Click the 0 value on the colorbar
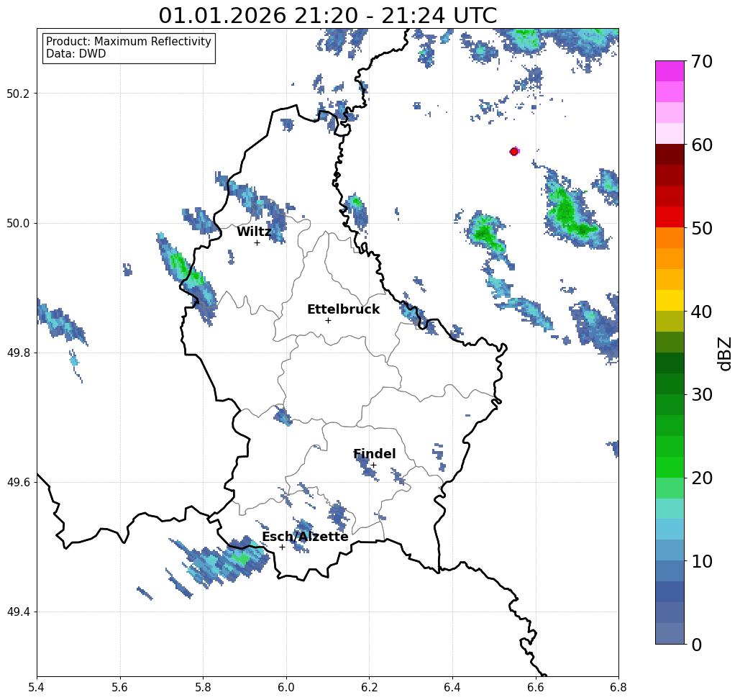The width and height of the screenshot is (740, 700). [x=697, y=645]
